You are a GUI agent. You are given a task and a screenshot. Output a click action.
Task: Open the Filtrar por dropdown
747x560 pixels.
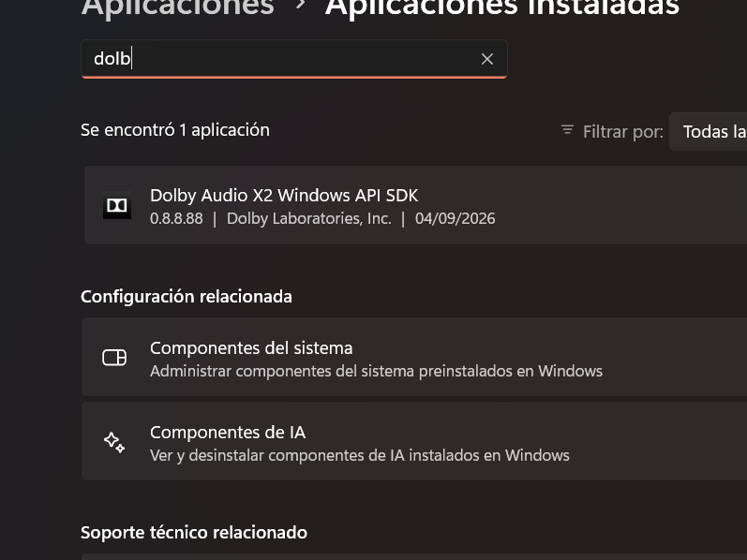[708, 132]
